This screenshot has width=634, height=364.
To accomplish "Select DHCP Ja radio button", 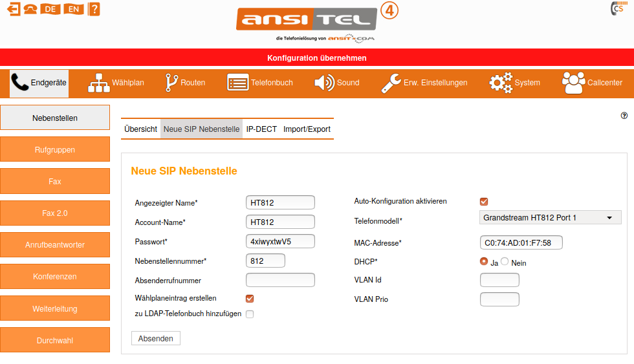I will [484, 261].
